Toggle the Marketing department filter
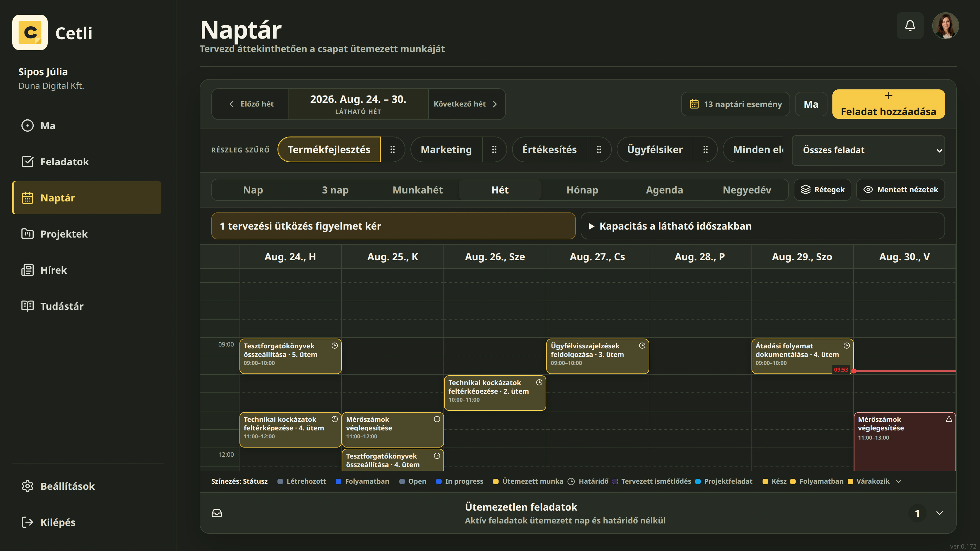 tap(446, 149)
